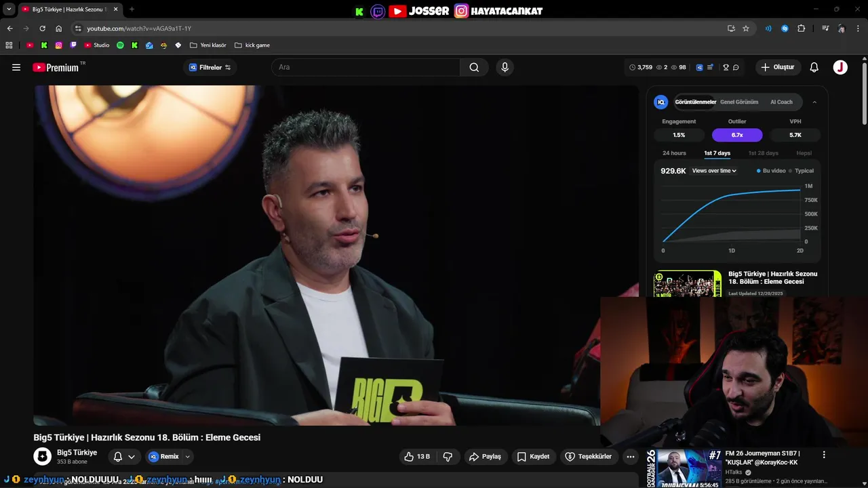Open the kick game bookmarks folder
868x488 pixels.
pos(252,45)
